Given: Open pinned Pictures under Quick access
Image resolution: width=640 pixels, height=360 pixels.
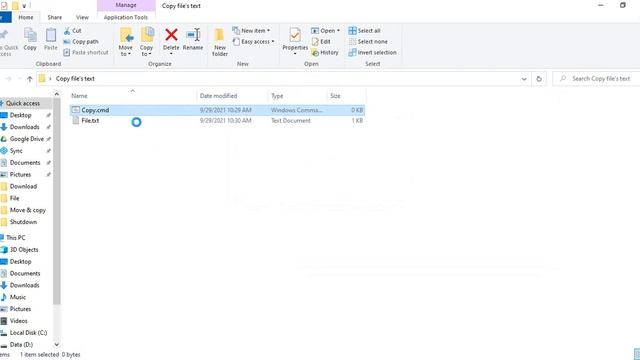Looking at the screenshot, I should pos(20,175).
